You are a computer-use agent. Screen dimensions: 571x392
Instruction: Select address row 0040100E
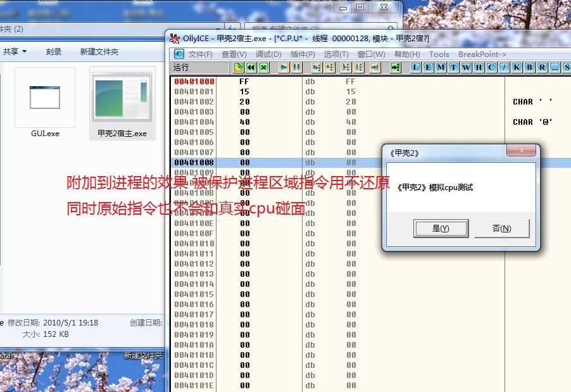pos(194,224)
